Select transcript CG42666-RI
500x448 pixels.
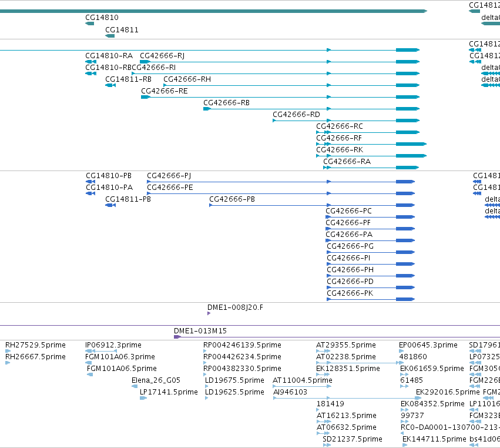pos(154,68)
